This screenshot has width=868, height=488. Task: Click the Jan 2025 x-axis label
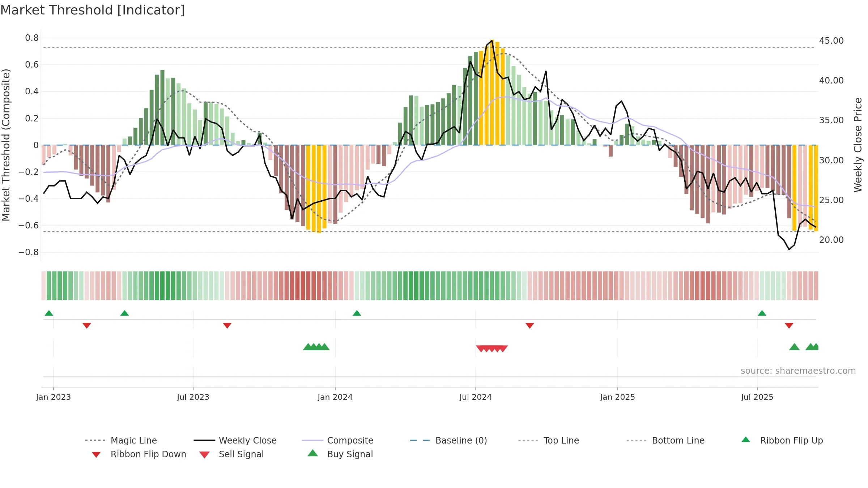point(617,397)
